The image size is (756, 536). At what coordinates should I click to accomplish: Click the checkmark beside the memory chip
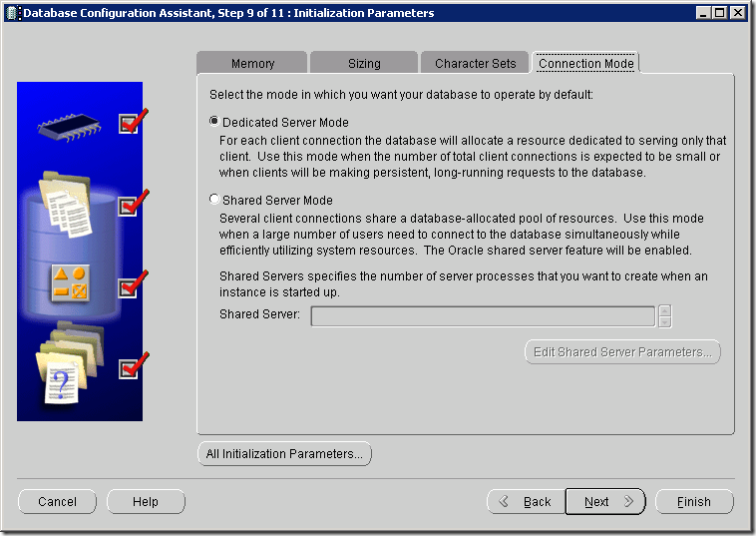133,121
